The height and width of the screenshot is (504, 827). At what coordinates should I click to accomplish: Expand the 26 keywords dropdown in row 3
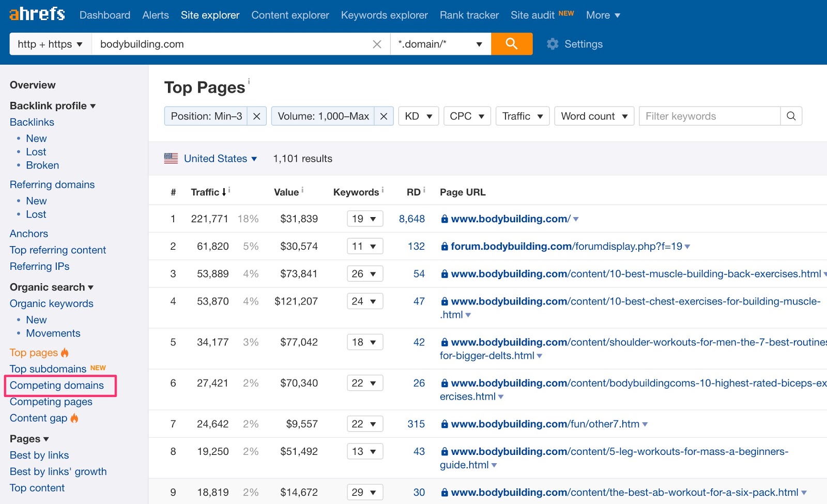tap(365, 273)
